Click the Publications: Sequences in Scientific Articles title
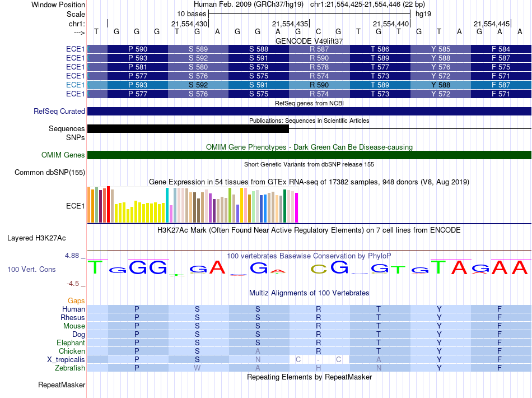 (x=309, y=121)
